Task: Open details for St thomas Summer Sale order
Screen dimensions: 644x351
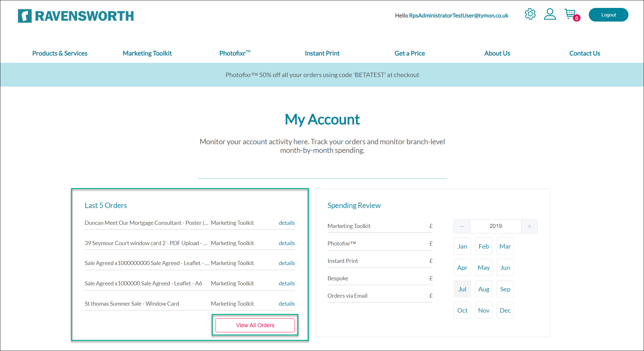Action: tap(287, 304)
